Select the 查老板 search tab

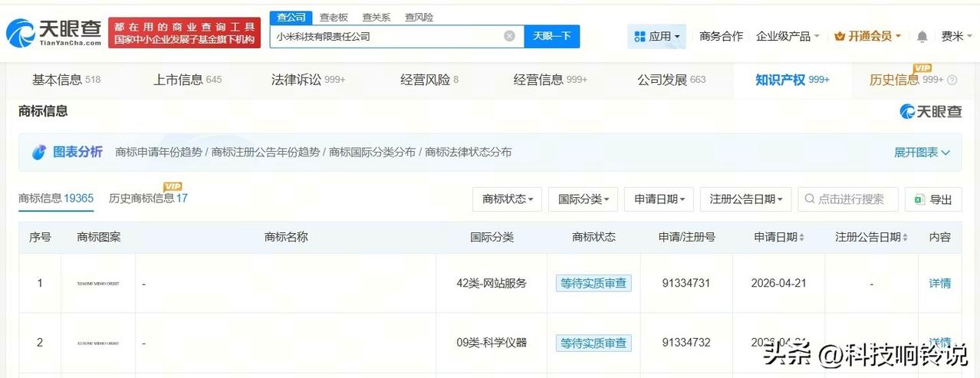coord(334,17)
